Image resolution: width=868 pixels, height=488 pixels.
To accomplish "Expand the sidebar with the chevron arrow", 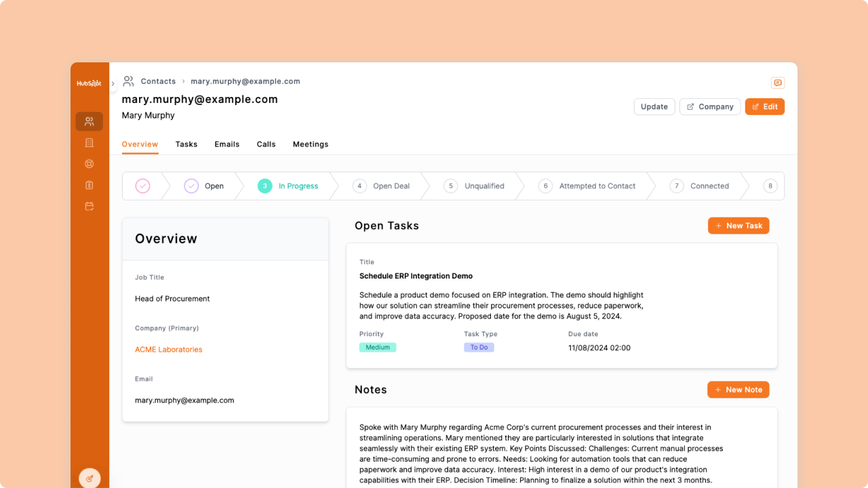I will tap(113, 83).
